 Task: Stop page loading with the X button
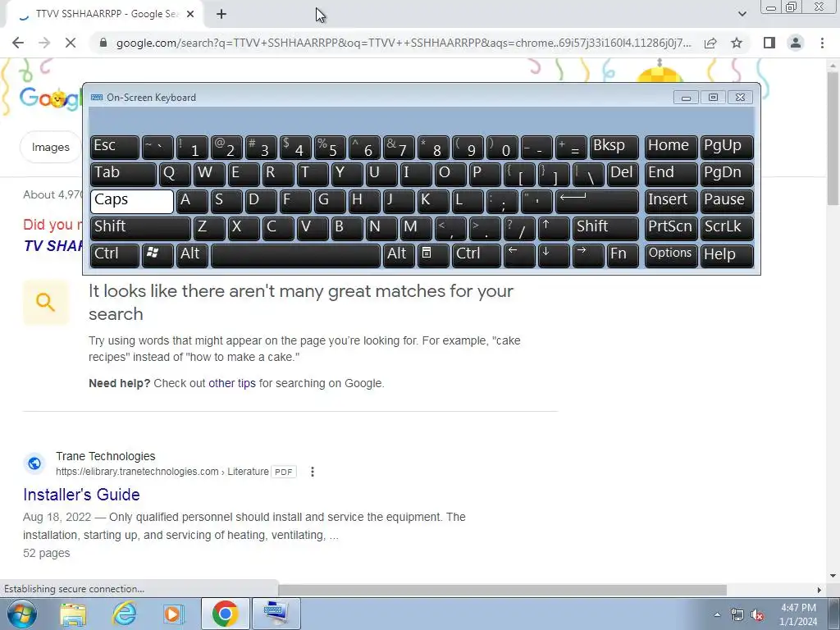pyautogui.click(x=71, y=43)
